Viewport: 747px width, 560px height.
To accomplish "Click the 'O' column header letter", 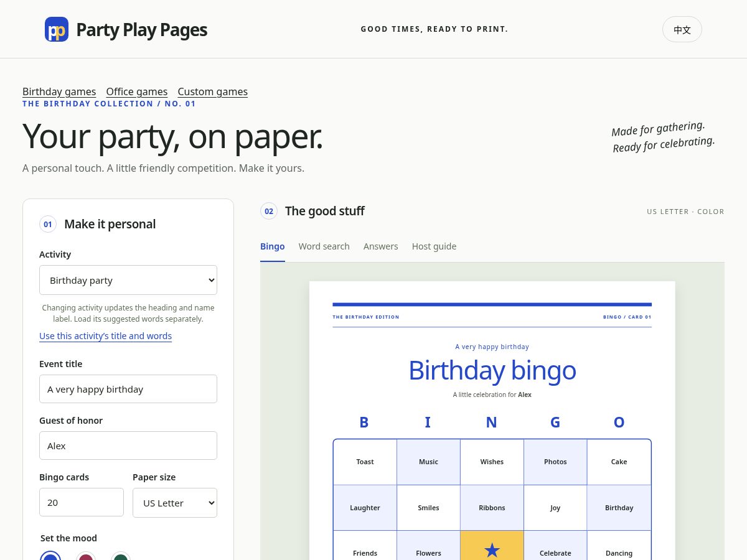I will tap(619, 422).
